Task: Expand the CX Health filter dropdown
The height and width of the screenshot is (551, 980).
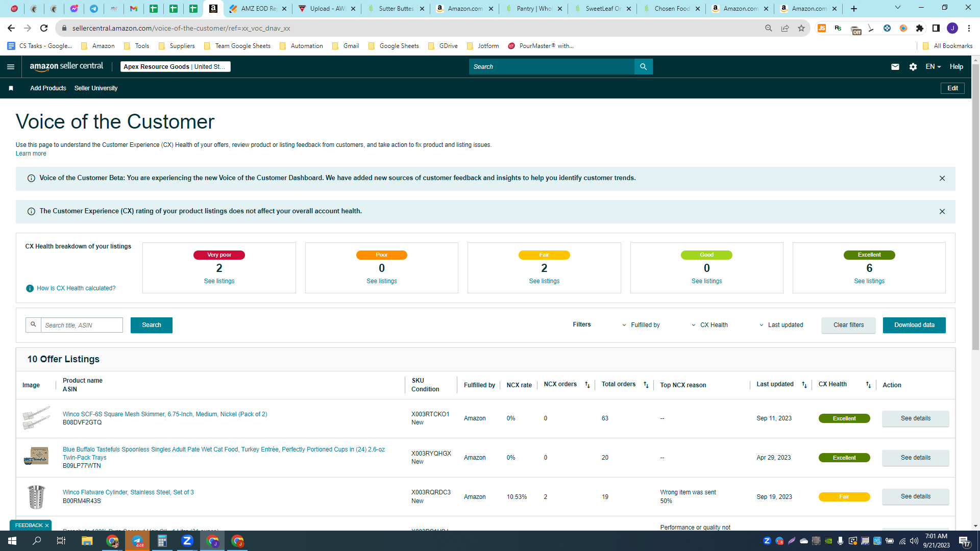Action: (710, 325)
